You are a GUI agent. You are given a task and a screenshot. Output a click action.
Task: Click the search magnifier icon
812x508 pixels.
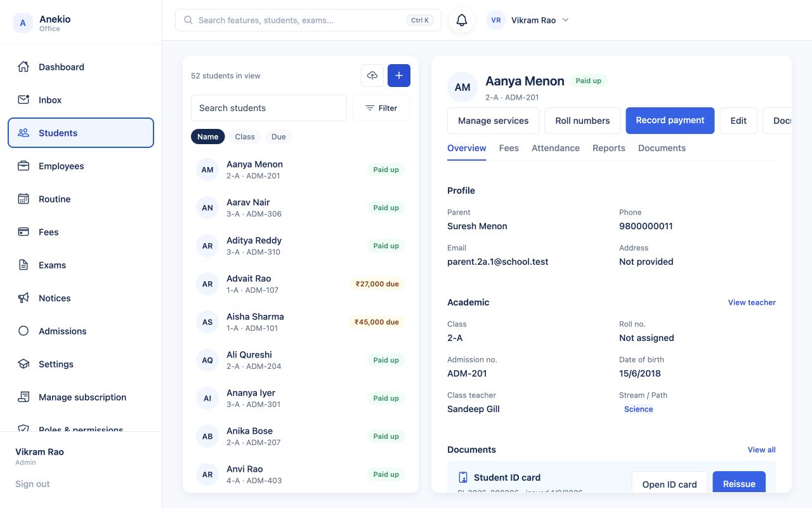(188, 20)
